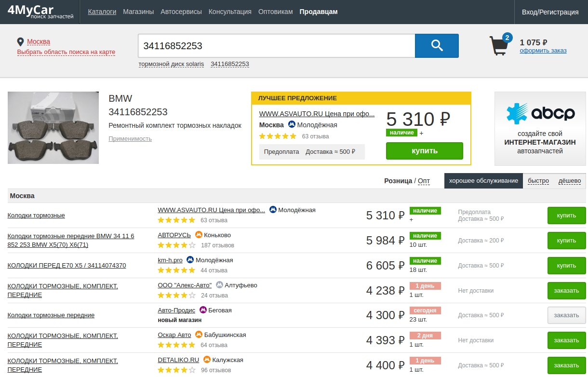
Task: Open the brake pads product photo
Action: [x=53, y=128]
